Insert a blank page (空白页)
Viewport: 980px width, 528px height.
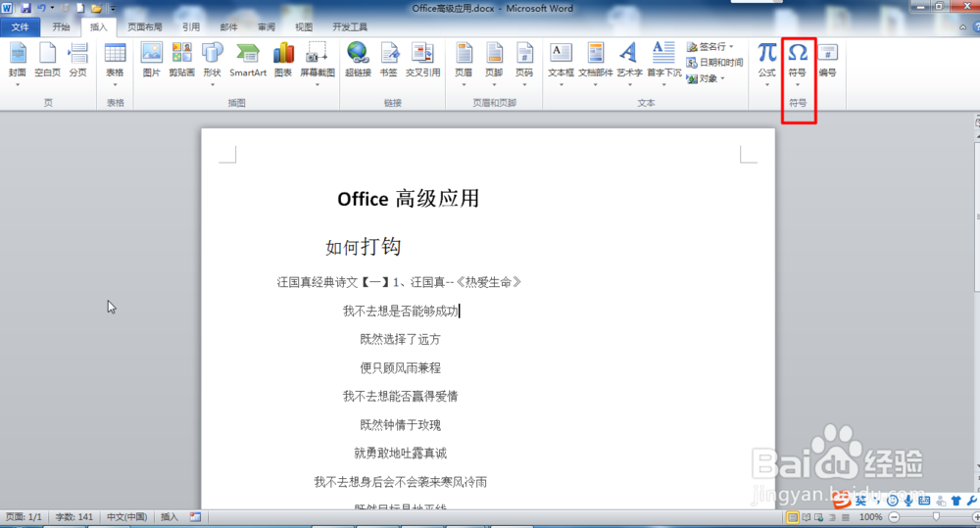click(x=47, y=60)
